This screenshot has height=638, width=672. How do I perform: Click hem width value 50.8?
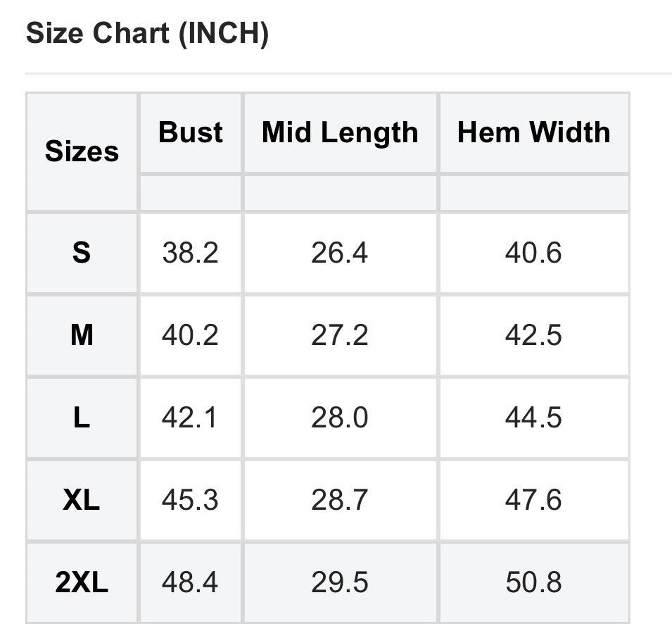click(533, 583)
